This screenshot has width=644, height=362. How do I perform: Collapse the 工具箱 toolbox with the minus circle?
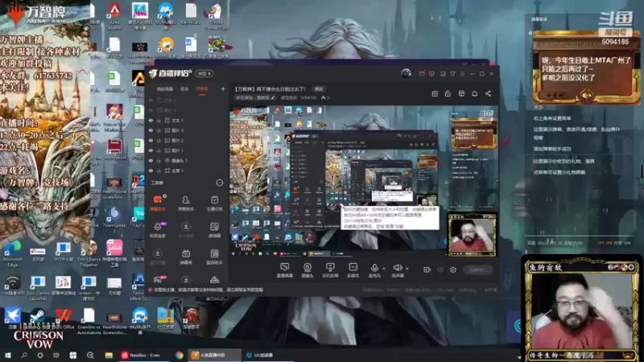(220, 183)
